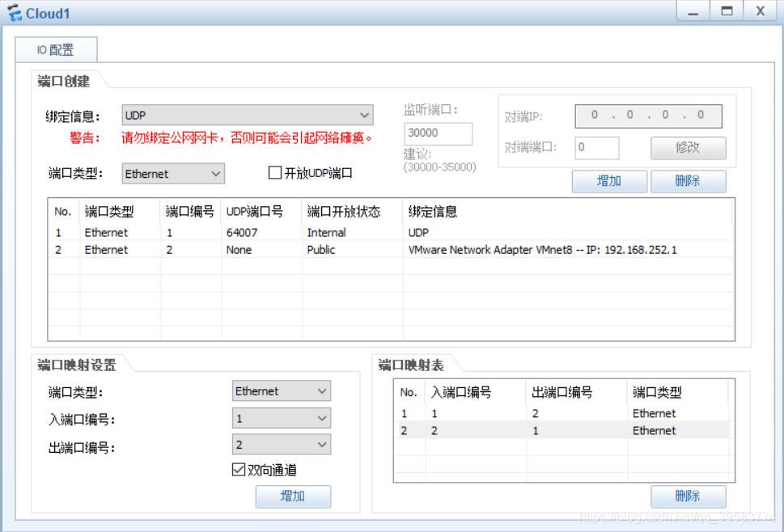Close the Cloud1 window
This screenshot has height=532, width=784.
[760, 11]
